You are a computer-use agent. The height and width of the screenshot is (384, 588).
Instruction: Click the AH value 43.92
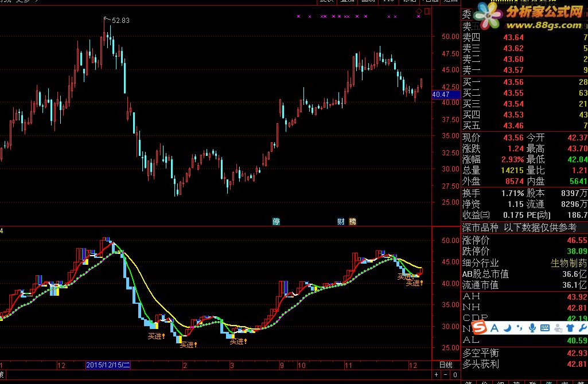pyautogui.click(x=577, y=297)
